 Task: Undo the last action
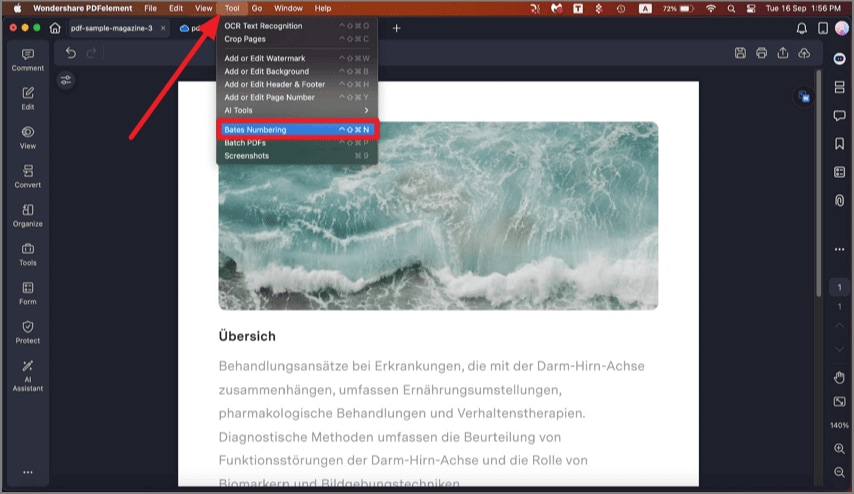pyautogui.click(x=71, y=53)
